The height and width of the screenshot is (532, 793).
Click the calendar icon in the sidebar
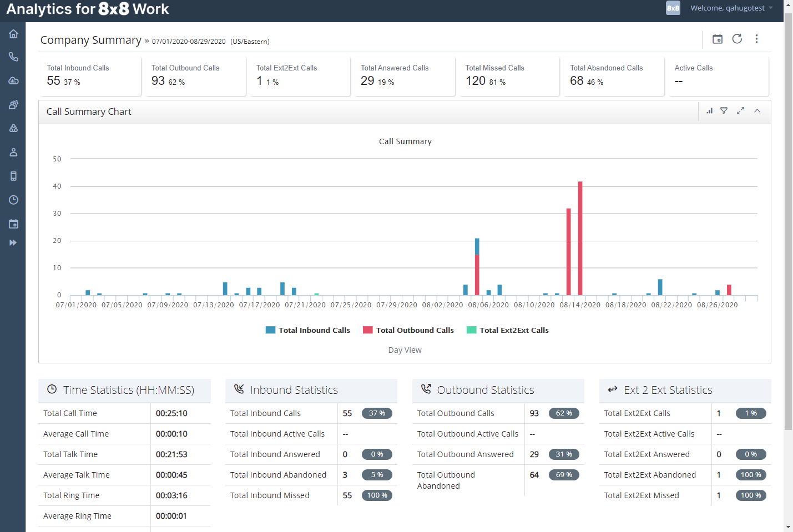[x=13, y=224]
